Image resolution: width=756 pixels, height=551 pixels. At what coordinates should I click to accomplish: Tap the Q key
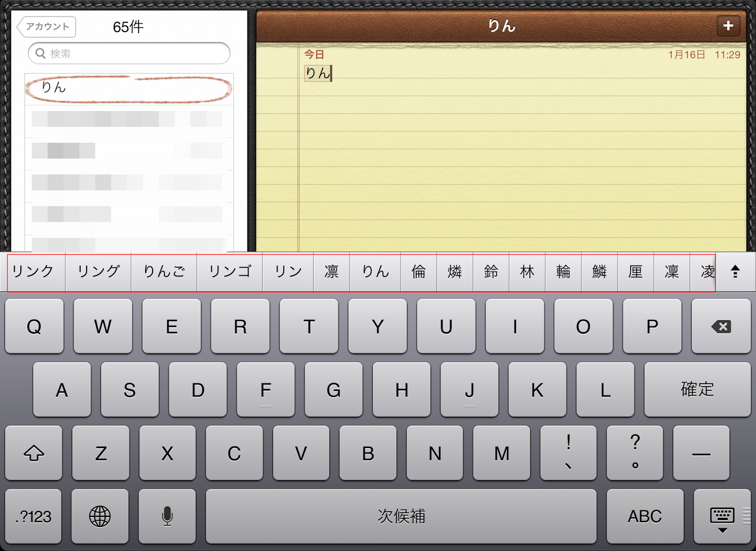pyautogui.click(x=34, y=326)
